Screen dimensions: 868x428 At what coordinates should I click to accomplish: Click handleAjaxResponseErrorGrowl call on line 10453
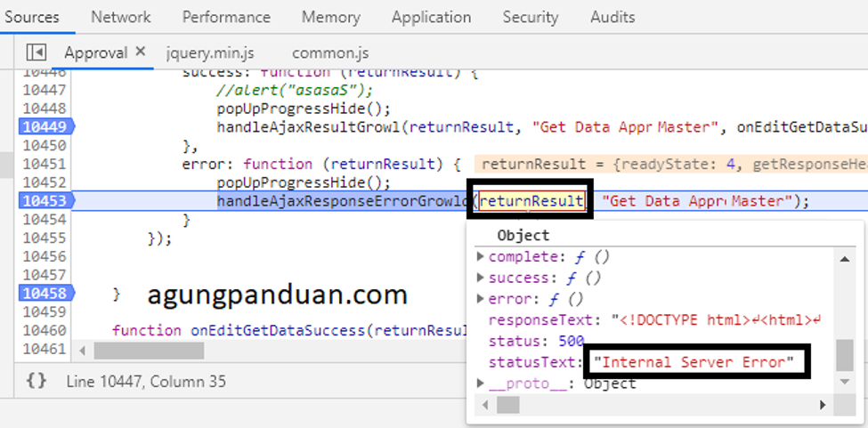point(342,201)
